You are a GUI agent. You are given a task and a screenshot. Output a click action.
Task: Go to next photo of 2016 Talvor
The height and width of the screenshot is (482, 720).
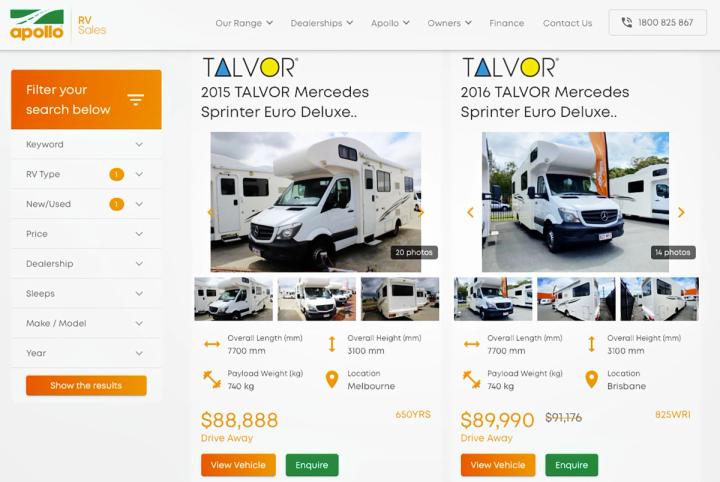tap(681, 212)
